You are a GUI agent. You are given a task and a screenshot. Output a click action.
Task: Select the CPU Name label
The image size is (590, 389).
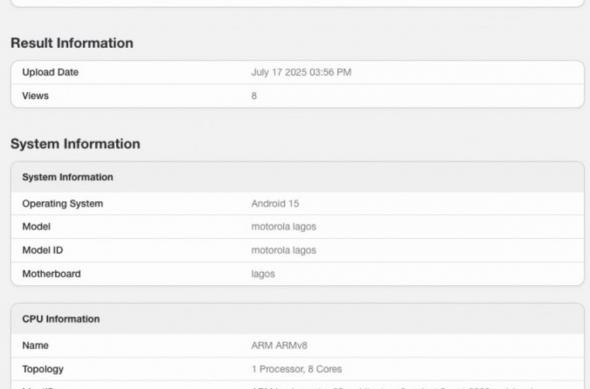(x=35, y=345)
